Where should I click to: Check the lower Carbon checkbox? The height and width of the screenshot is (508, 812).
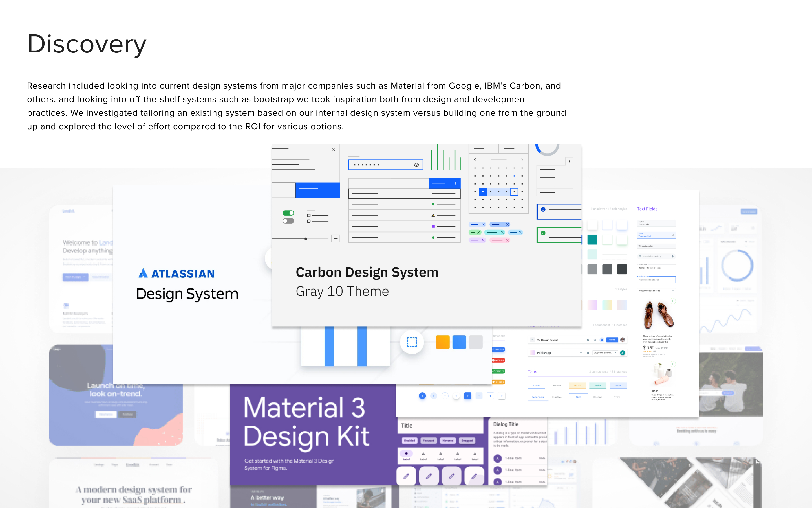point(309,221)
